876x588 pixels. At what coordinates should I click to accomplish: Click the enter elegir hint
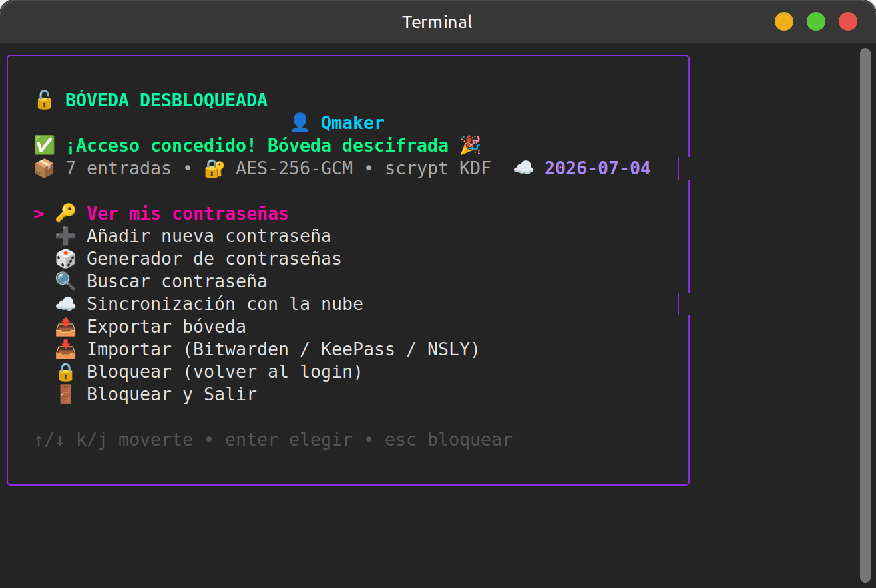[289, 440]
